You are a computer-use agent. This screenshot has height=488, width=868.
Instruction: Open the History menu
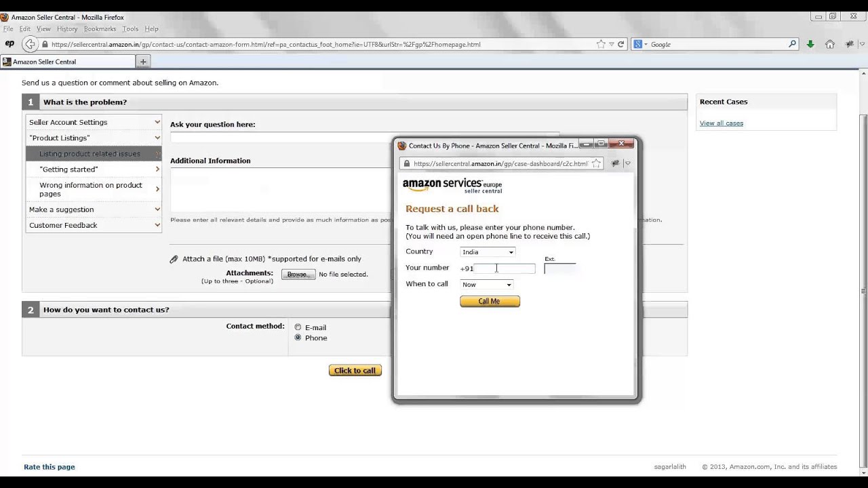[x=67, y=29]
